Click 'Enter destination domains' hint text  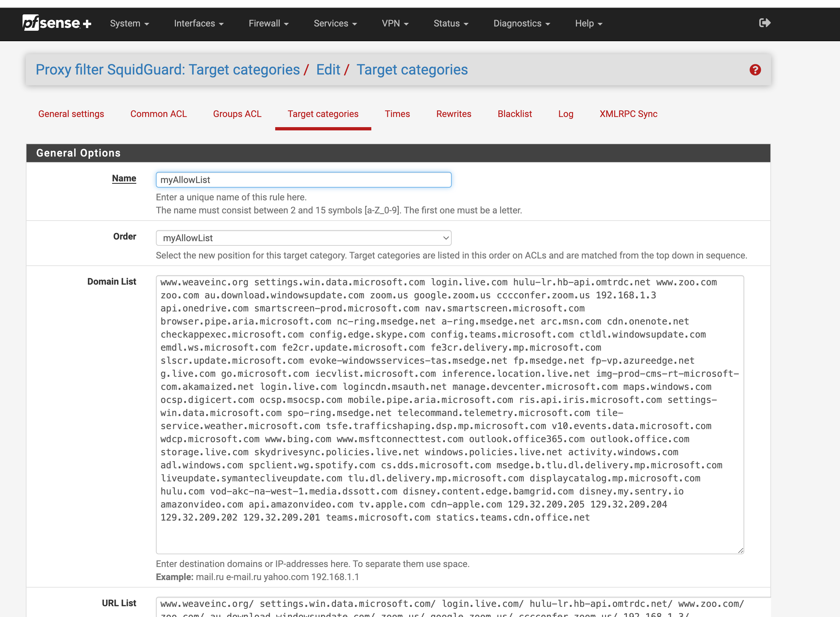[x=312, y=564]
